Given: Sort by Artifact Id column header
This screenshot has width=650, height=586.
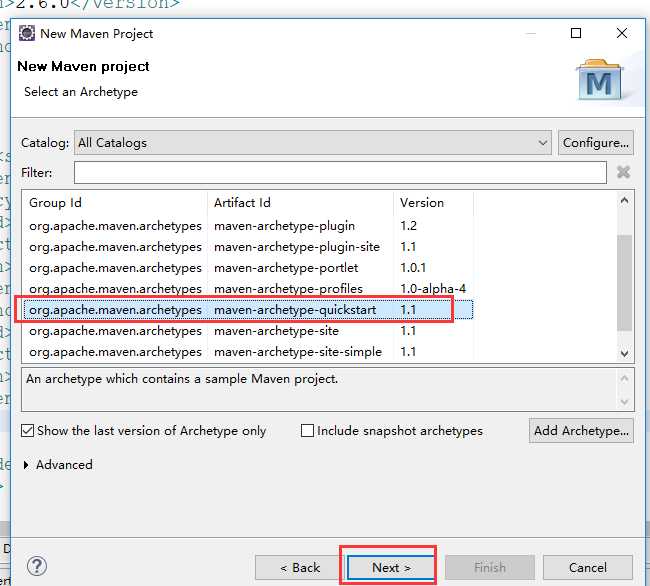Looking at the screenshot, I should tap(300, 203).
